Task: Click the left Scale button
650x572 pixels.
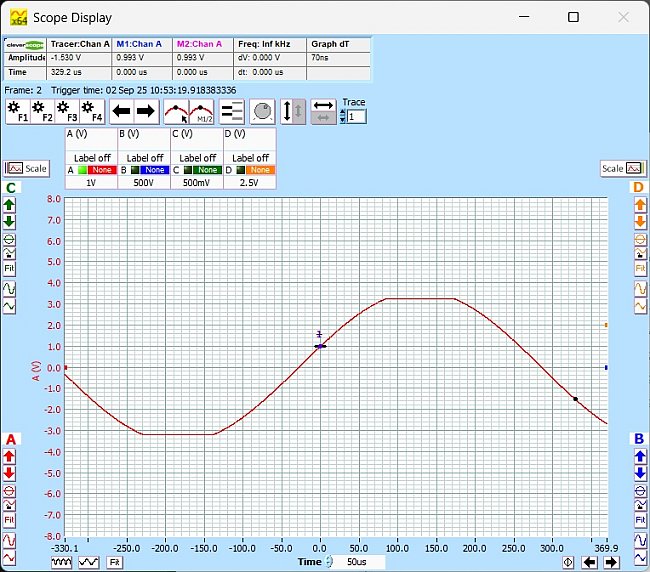Action: (27, 169)
